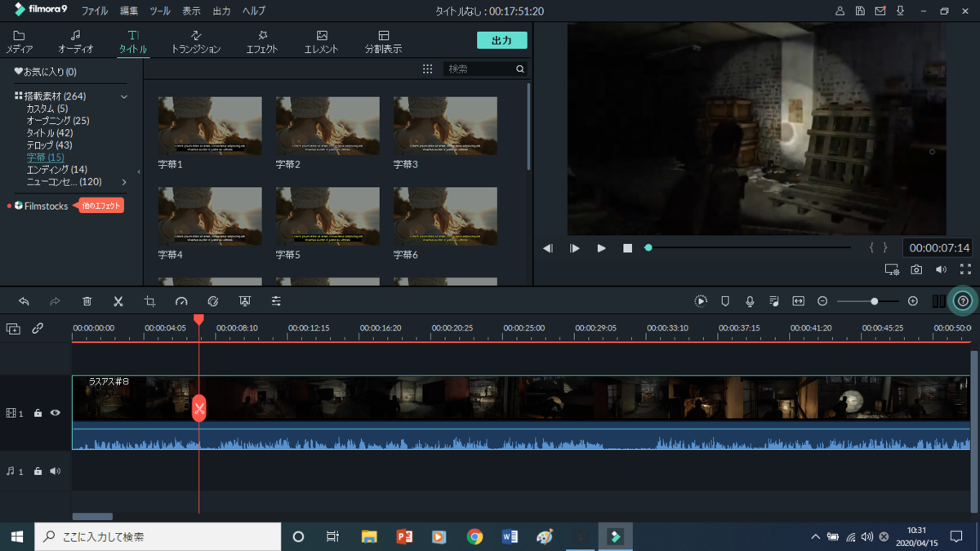
Task: Collapse the 搭載素材 (264) category
Action: 124,96
